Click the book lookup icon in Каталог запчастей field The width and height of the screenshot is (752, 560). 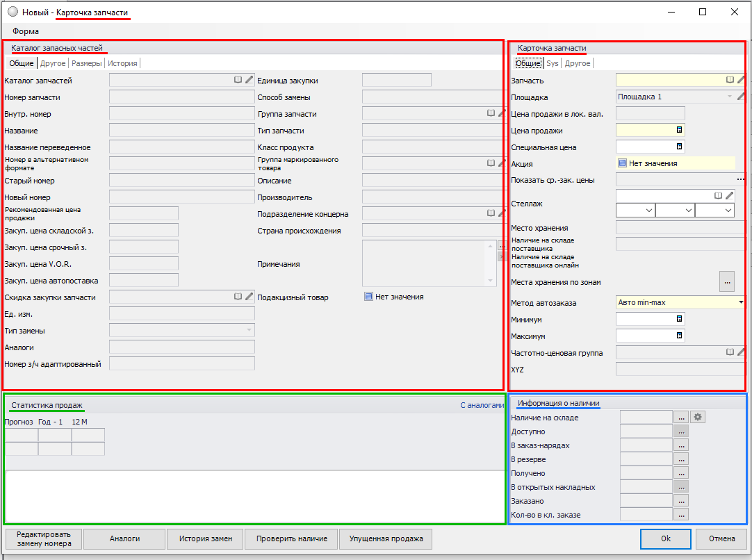238,81
